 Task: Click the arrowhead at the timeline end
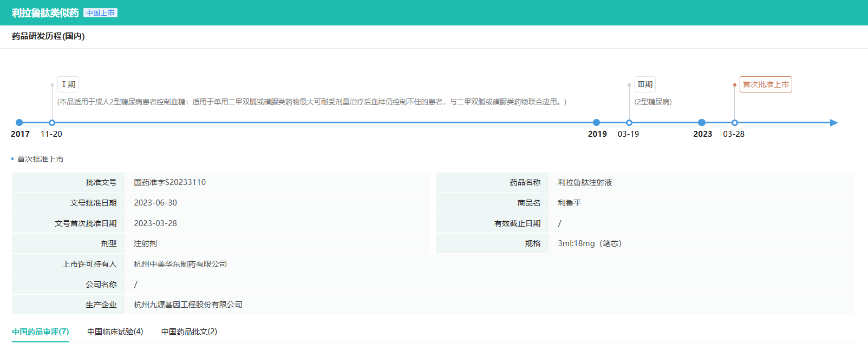pos(833,123)
